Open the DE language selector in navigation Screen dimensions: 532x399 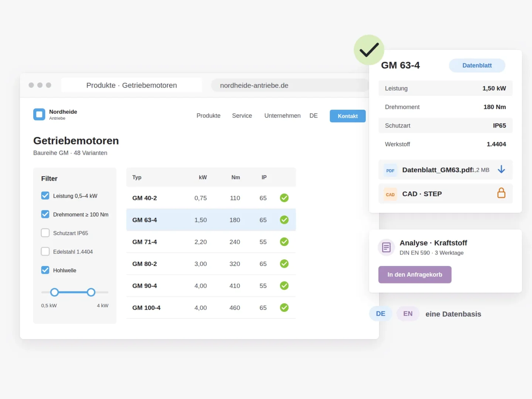[314, 116]
